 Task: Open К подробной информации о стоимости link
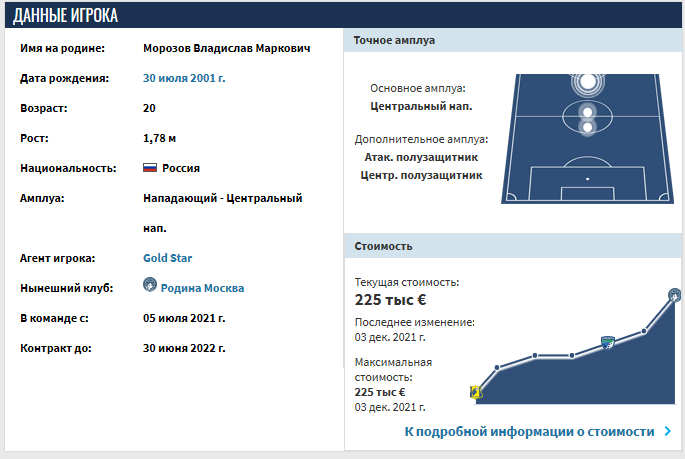click(529, 432)
